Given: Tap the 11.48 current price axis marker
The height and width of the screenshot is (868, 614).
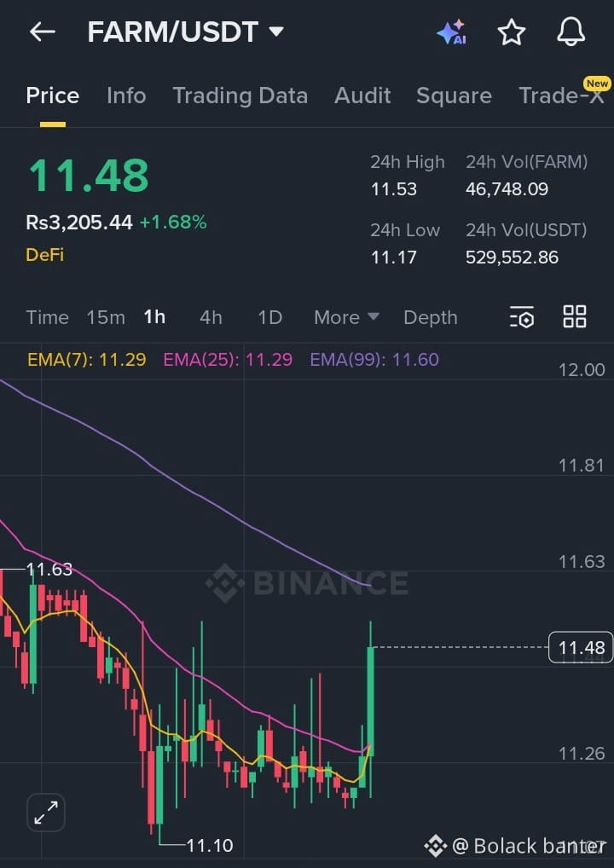Looking at the screenshot, I should (581, 647).
